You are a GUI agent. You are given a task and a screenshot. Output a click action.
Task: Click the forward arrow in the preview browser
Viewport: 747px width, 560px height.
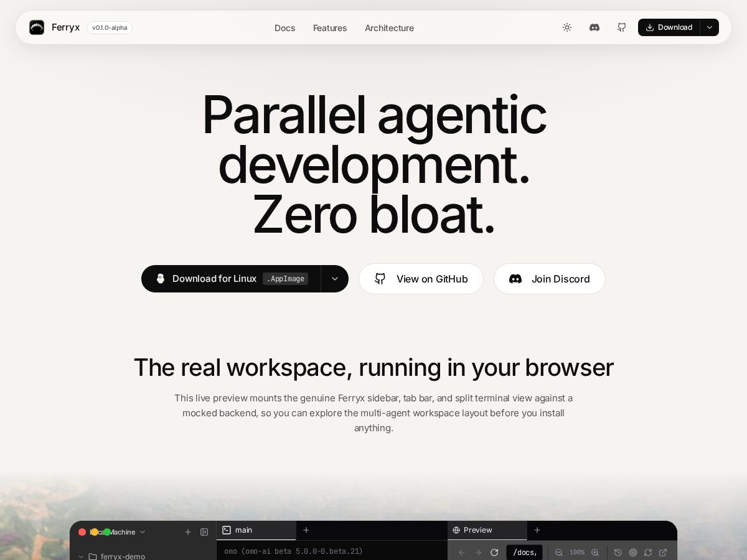tap(478, 553)
